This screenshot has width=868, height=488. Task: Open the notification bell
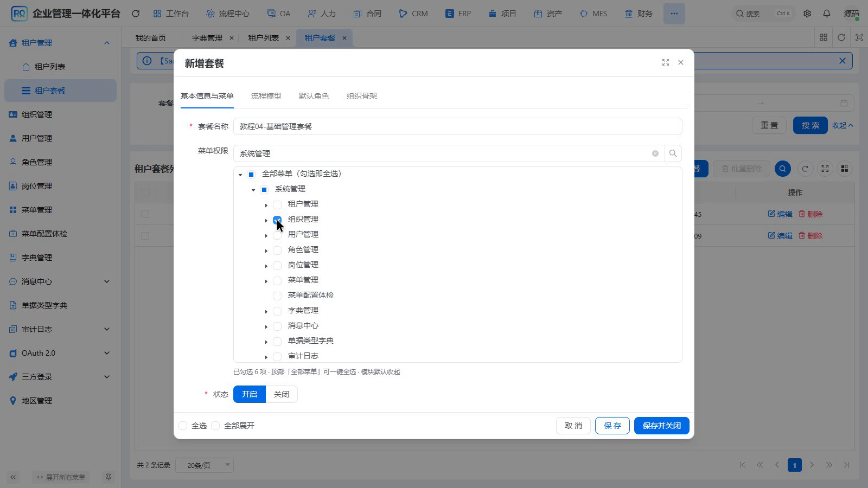coord(827,14)
